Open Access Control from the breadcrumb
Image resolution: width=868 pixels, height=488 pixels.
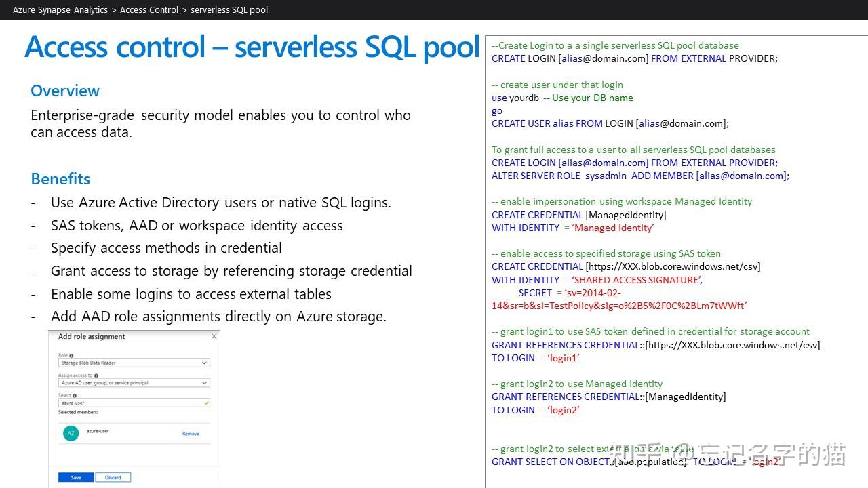pos(149,10)
